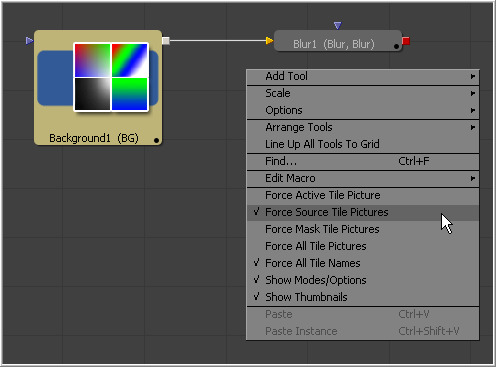
Task: Enable Force Active Tile Picture
Action: 363,195
